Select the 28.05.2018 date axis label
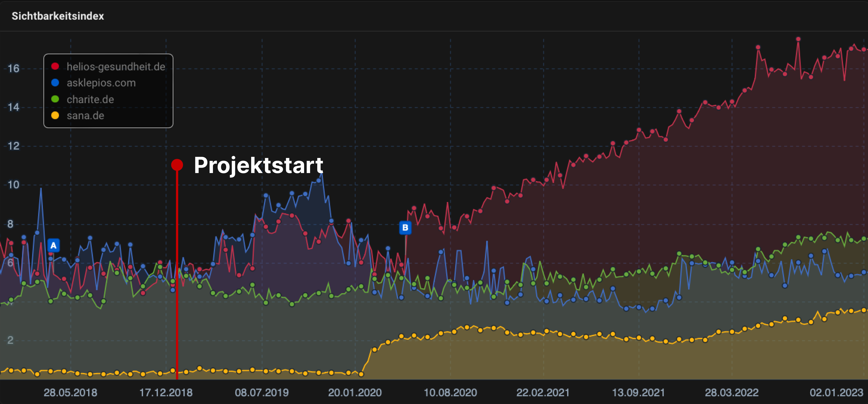The image size is (868, 404). (x=70, y=392)
